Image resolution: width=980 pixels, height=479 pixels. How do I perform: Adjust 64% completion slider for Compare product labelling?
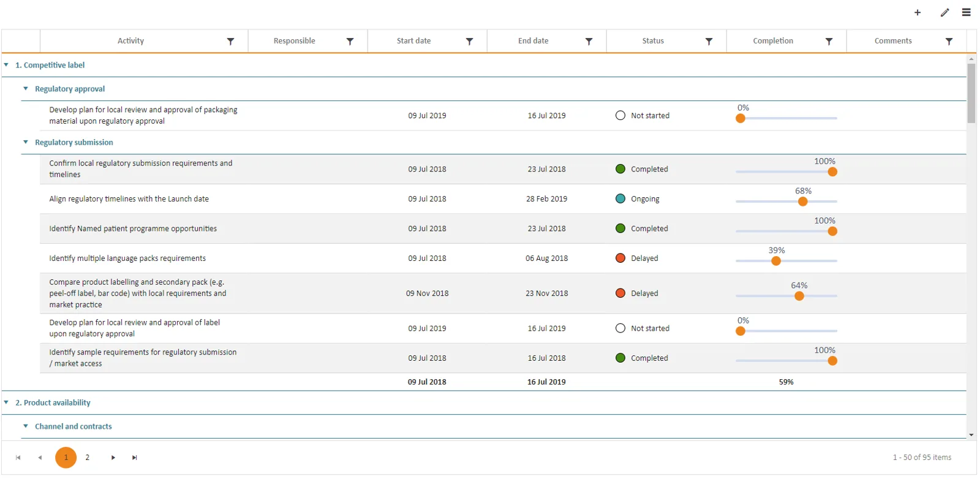[x=799, y=296]
